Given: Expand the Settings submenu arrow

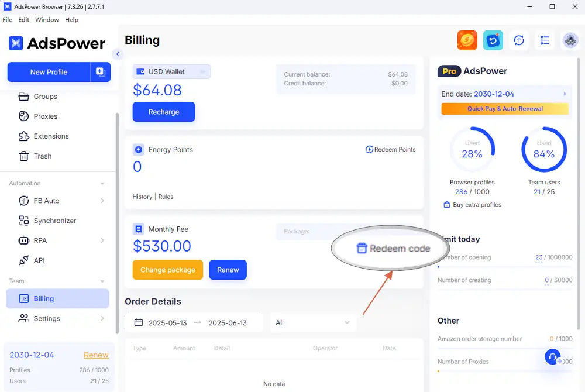Looking at the screenshot, I should pos(102,318).
